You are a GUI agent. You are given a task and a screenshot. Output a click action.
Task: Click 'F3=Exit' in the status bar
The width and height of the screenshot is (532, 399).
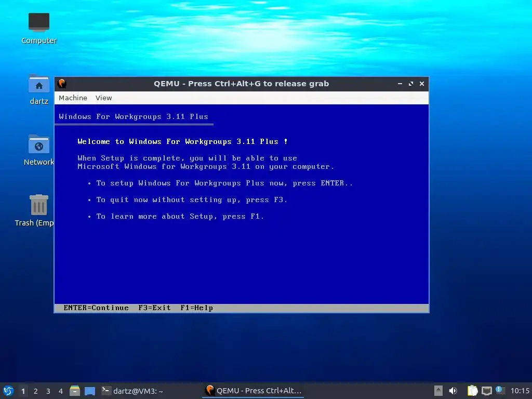(x=154, y=308)
